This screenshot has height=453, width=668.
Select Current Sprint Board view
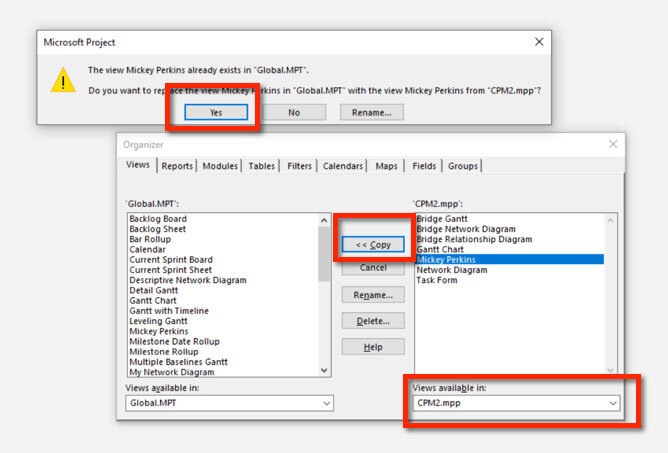coord(171,260)
